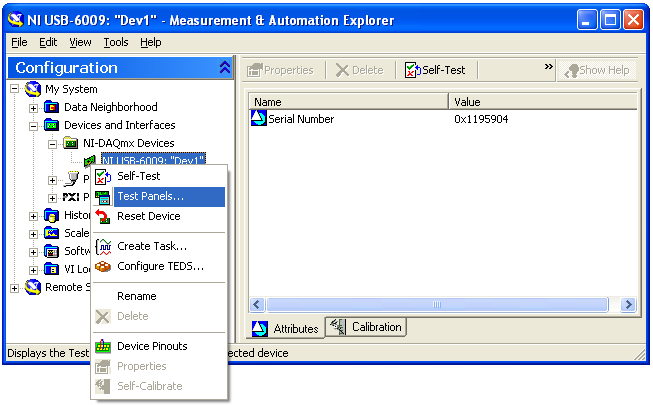Click the serial number value 0x1195904
Image resolution: width=653 pixels, height=405 pixels.
481,119
